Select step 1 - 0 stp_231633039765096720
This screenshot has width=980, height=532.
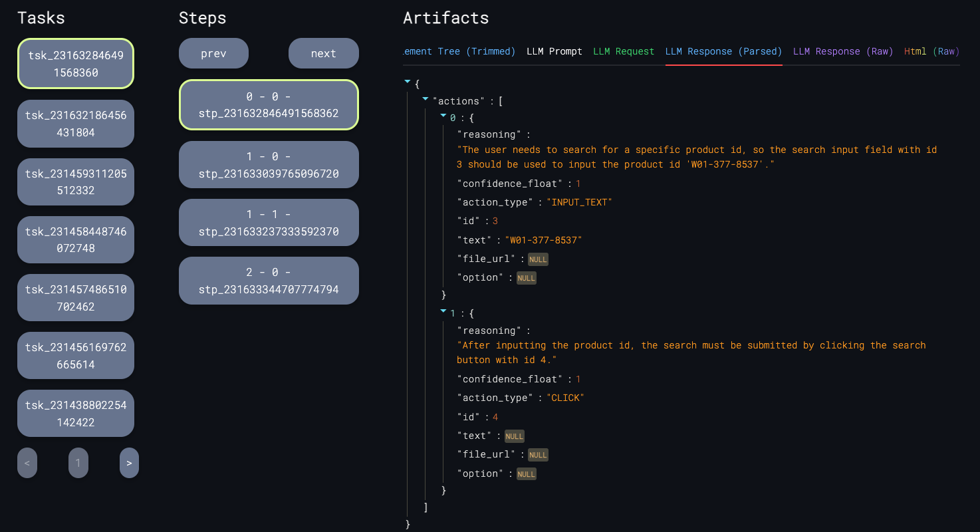[269, 165]
